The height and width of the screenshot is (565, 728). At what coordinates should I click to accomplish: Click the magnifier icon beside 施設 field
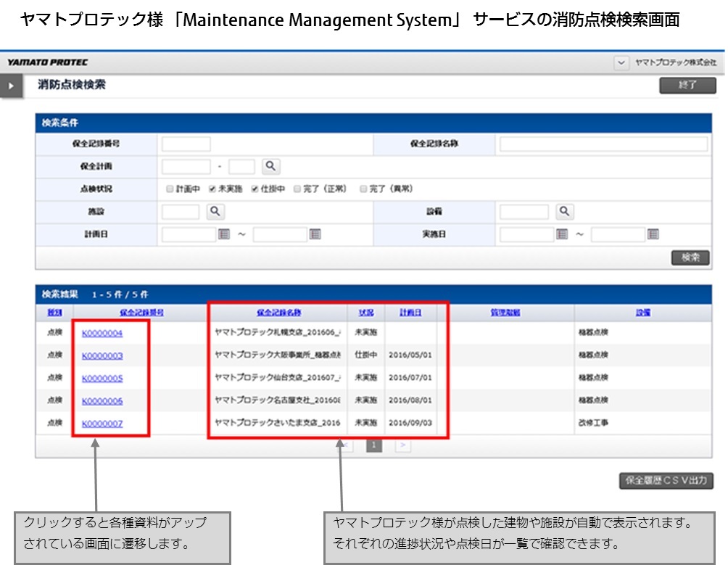click(x=215, y=212)
